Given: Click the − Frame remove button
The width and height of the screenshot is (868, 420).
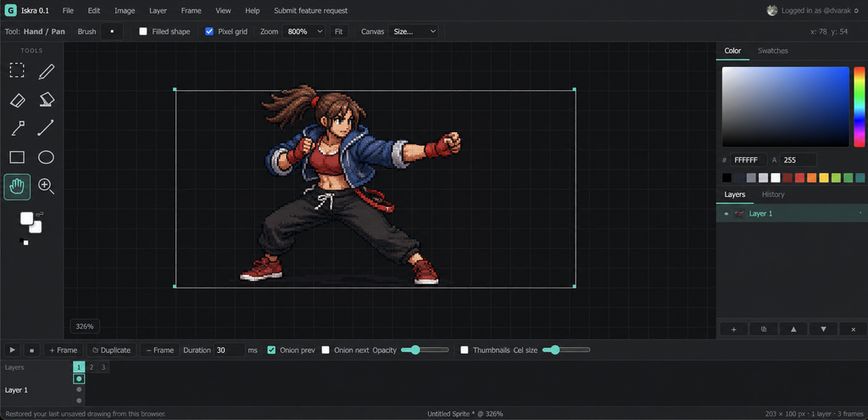Looking at the screenshot, I should click(x=160, y=350).
